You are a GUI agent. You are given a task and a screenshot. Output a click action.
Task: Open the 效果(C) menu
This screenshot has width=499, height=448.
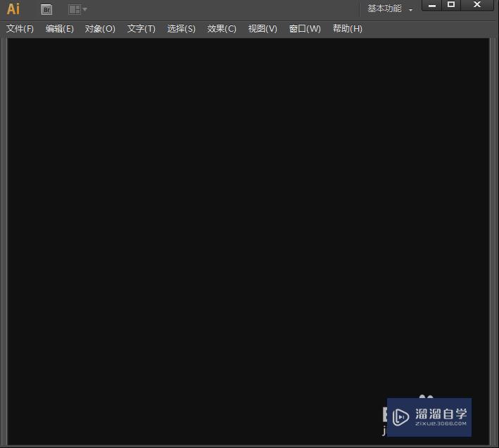coord(222,29)
